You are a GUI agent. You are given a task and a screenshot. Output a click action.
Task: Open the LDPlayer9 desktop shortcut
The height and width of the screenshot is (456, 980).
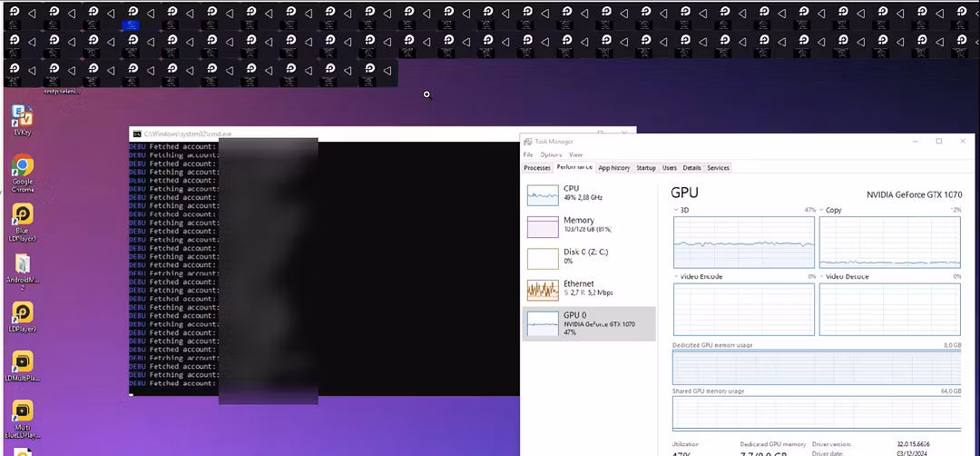coord(22,313)
